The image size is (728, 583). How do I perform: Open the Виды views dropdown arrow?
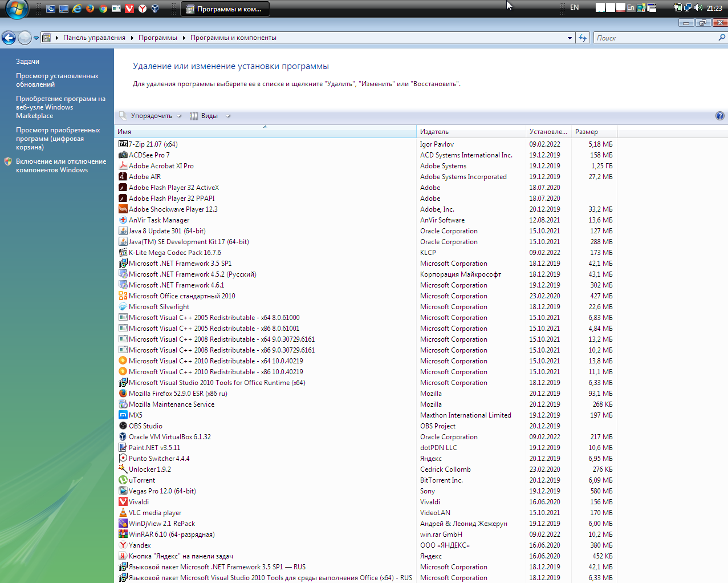coord(228,116)
